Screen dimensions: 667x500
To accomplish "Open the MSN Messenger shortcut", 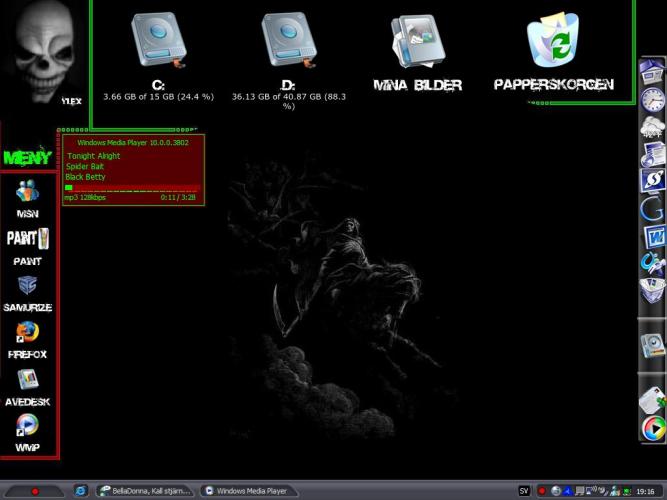I will 28,192.
